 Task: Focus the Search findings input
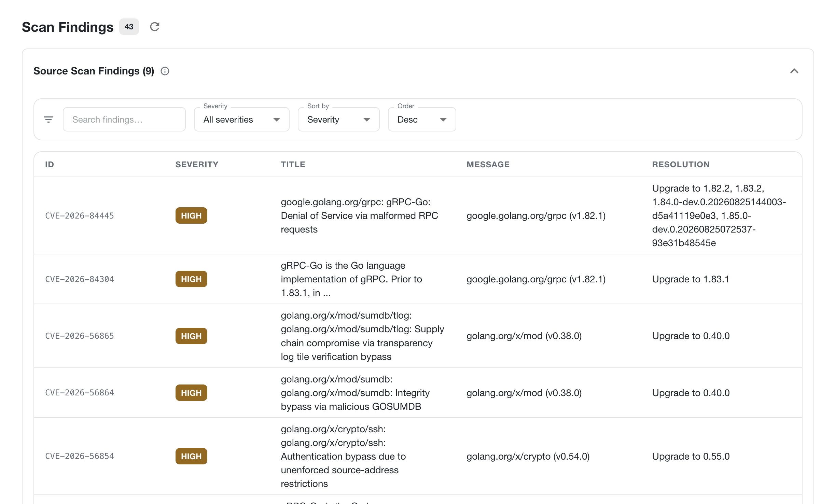[x=124, y=120]
